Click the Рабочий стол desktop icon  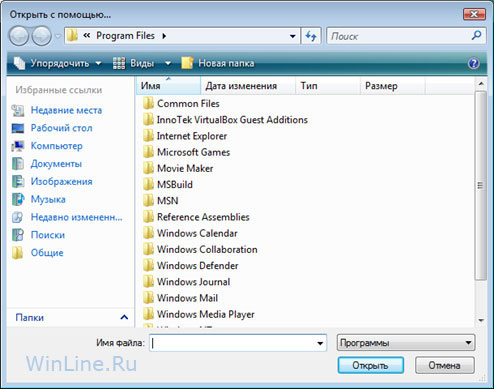coord(18,128)
